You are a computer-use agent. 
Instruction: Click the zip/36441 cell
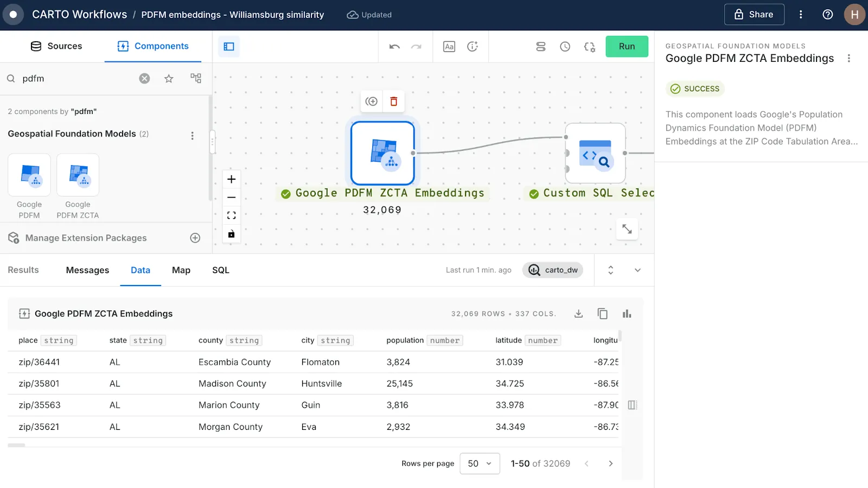[39, 362]
